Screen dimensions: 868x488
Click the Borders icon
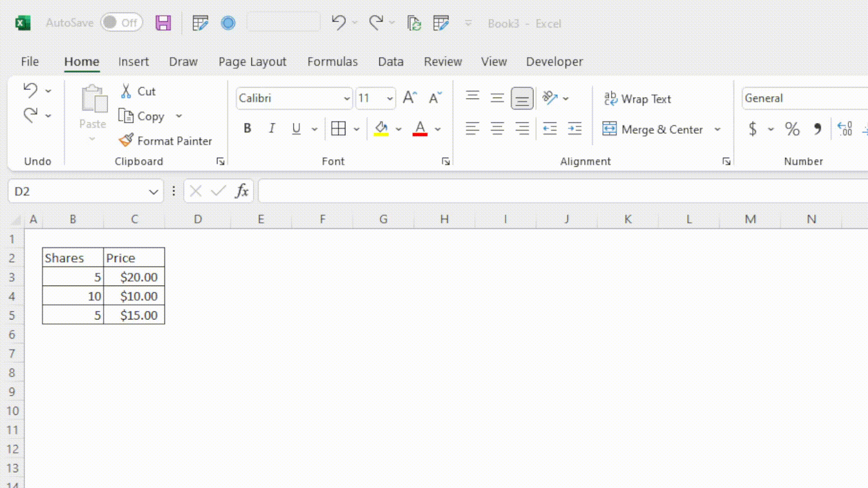click(338, 129)
